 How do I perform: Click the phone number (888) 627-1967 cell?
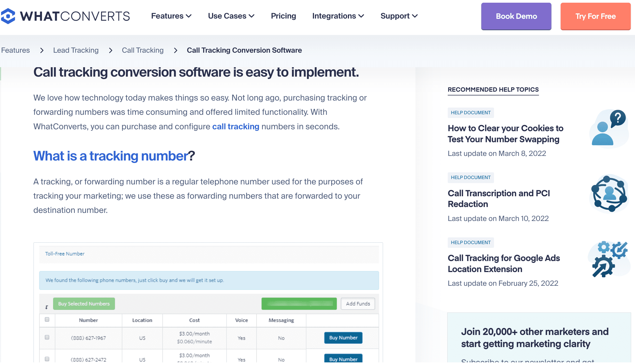88,338
